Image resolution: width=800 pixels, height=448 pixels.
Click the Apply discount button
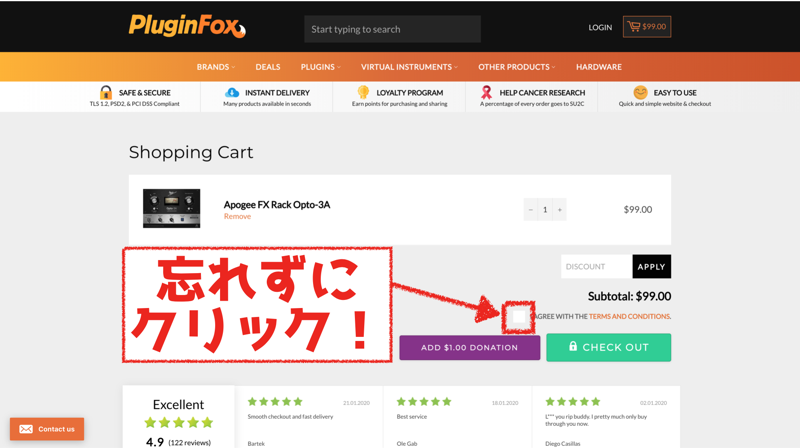pos(652,266)
